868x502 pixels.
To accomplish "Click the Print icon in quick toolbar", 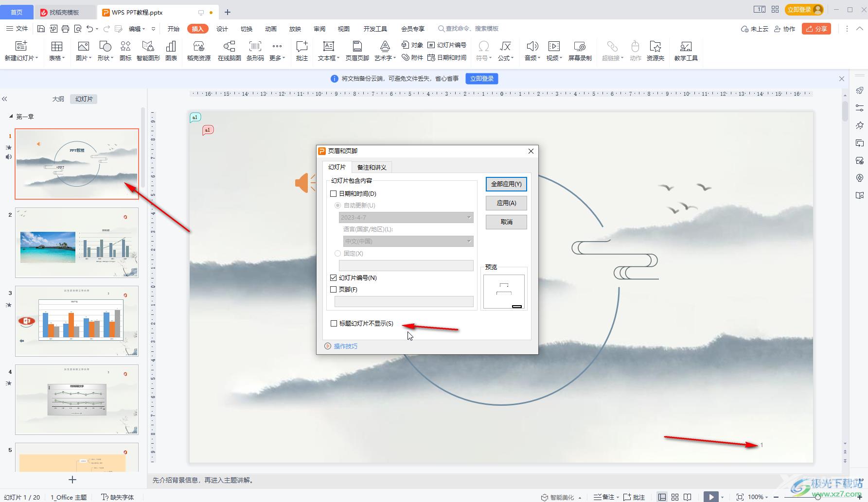I will pos(65,29).
